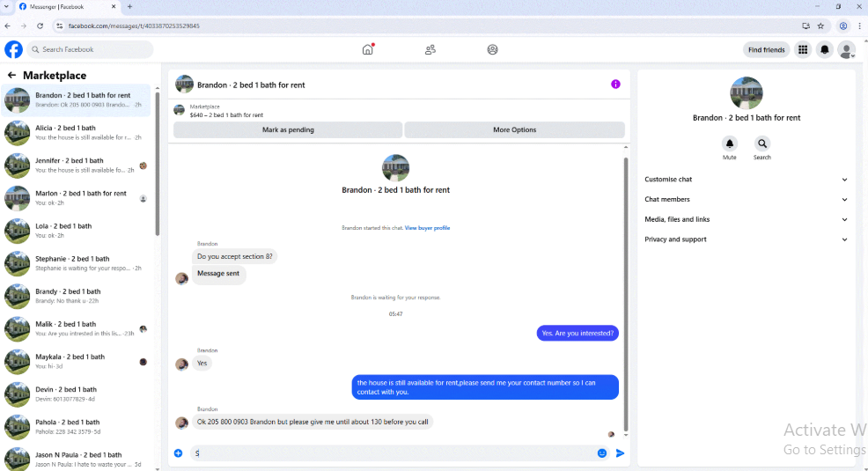
Task: Open Brandy 2 bed 1 bath conversation
Action: coord(76,296)
